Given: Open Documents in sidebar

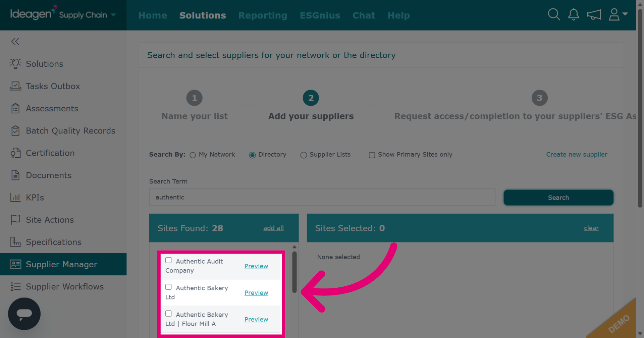Looking at the screenshot, I should tap(49, 175).
